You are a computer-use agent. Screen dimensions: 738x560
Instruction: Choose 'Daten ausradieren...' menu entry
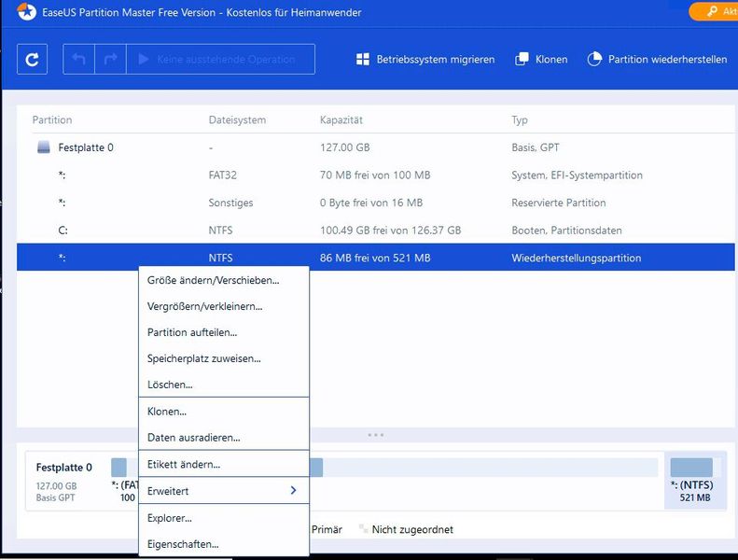[224, 438]
